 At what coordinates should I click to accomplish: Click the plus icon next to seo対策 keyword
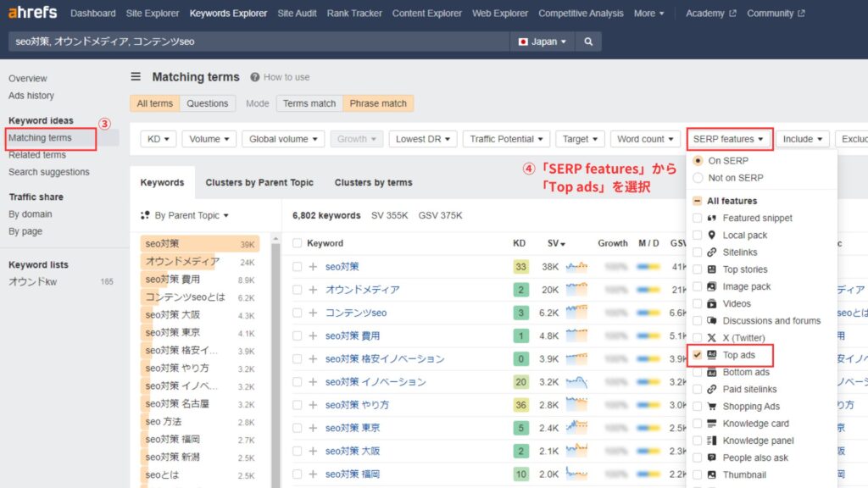point(313,267)
